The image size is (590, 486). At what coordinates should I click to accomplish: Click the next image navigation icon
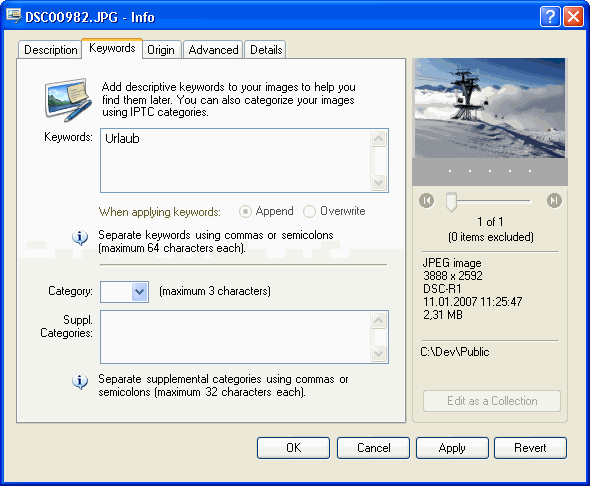tap(554, 200)
